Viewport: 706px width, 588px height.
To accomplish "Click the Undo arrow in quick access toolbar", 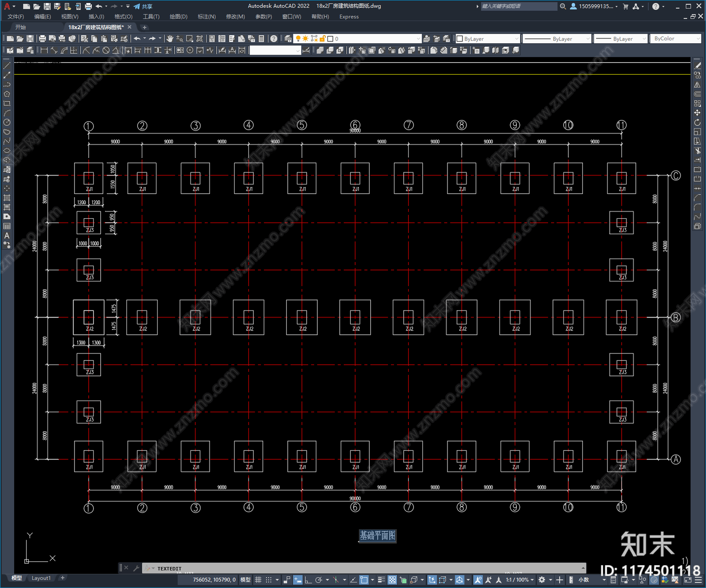I will click(x=99, y=6).
